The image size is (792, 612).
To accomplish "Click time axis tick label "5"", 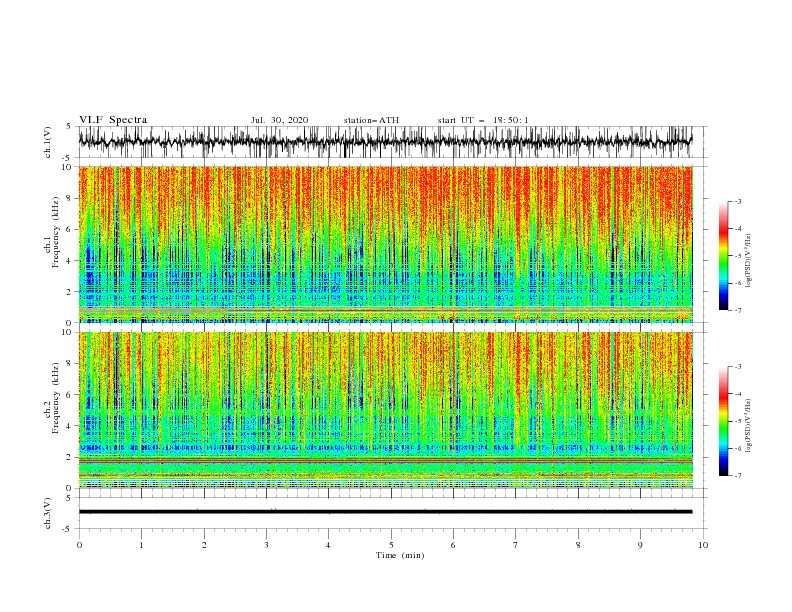I will (391, 545).
